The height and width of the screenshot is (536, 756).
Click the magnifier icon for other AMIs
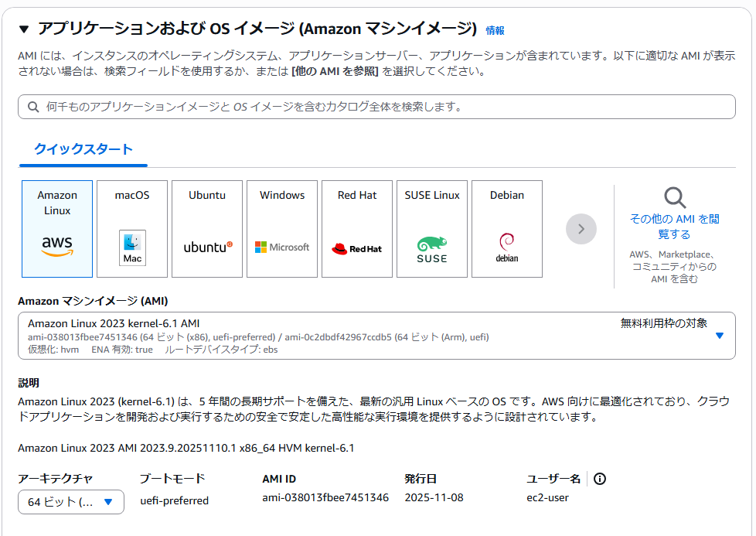point(675,198)
